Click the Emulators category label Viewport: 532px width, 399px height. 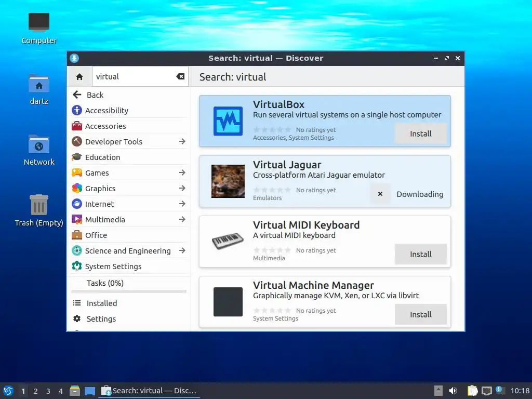tap(268, 198)
